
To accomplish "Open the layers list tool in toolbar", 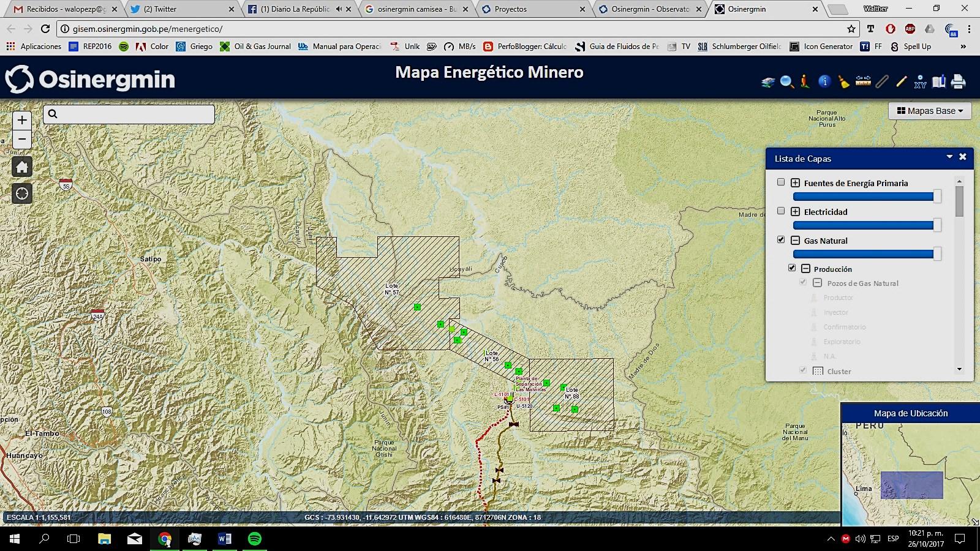I will pyautogui.click(x=768, y=81).
